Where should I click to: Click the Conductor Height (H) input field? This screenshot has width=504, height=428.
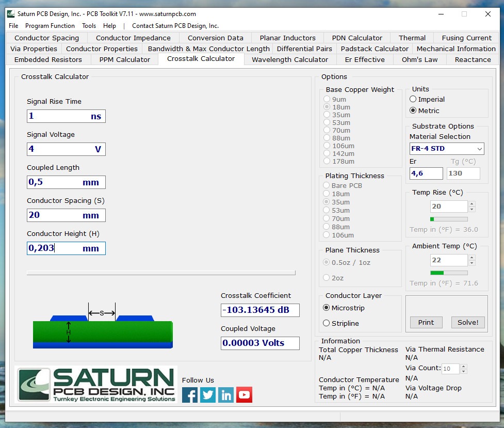coord(66,248)
